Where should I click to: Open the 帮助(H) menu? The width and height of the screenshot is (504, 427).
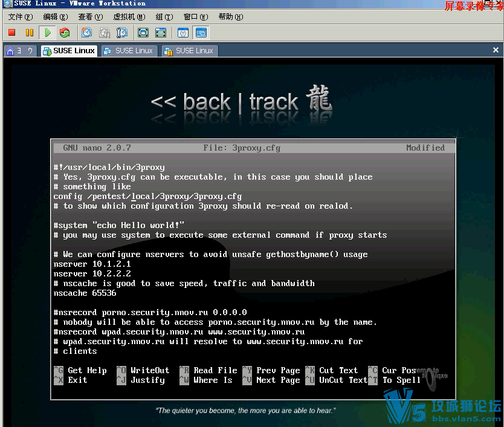click(x=231, y=17)
